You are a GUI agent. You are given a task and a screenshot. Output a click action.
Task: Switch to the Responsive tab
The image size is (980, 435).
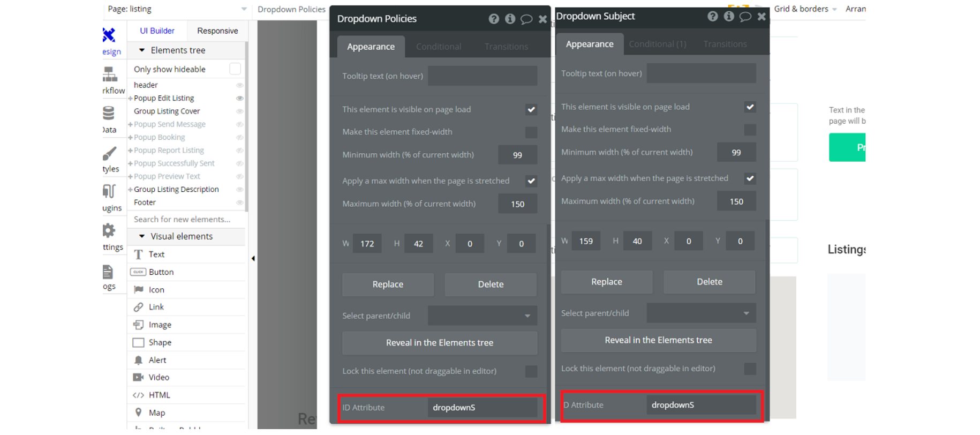(217, 31)
